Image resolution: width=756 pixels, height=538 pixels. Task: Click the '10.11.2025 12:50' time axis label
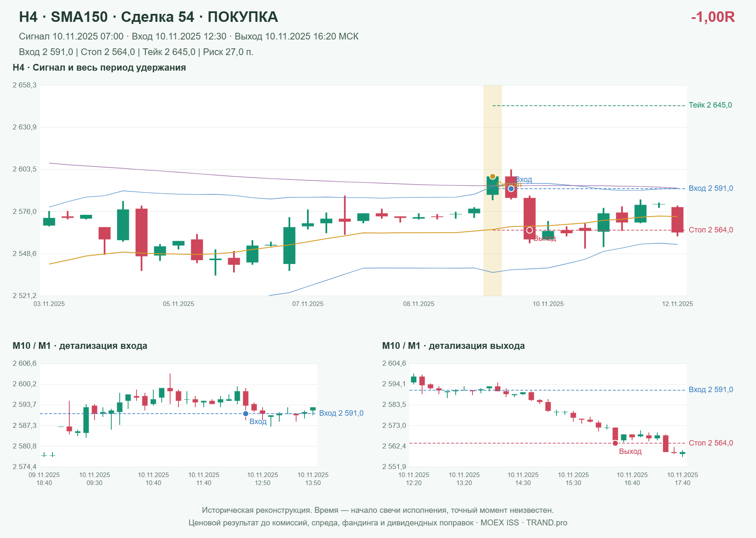(262, 479)
